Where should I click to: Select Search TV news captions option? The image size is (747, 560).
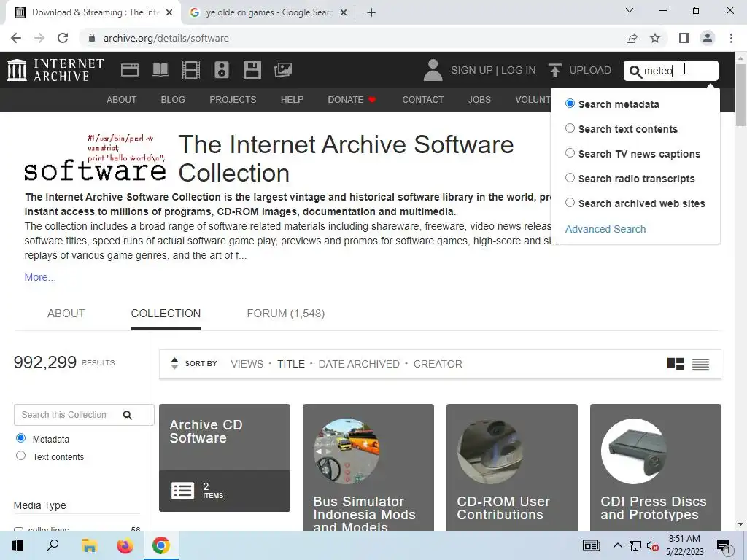coord(570,153)
